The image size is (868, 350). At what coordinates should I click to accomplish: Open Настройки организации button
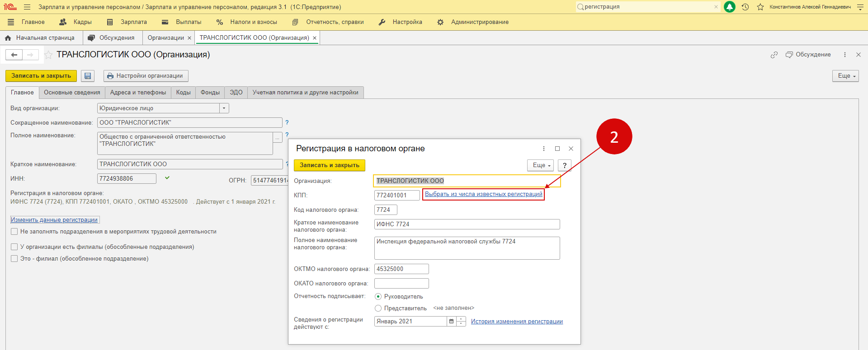146,76
